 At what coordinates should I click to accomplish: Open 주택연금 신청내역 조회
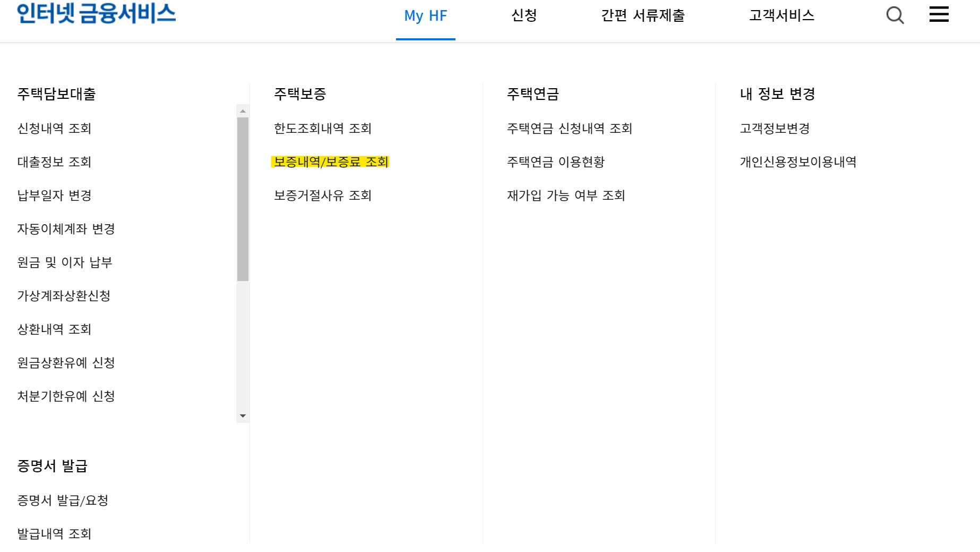pyautogui.click(x=569, y=129)
